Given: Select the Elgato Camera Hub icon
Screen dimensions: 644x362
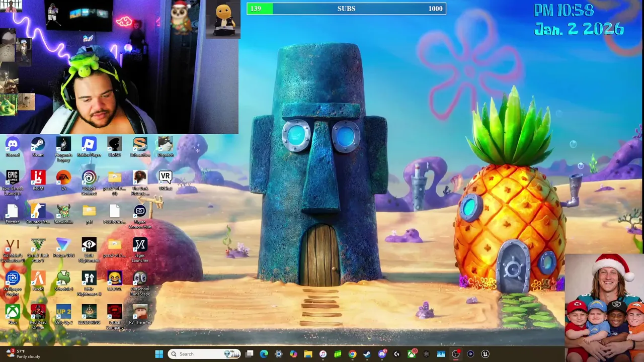Looking at the screenshot, I should [140, 216].
